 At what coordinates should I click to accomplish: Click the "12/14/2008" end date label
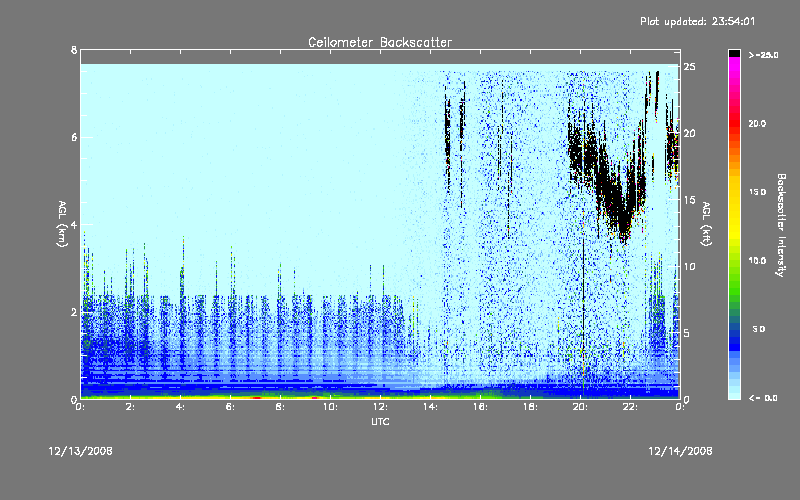(x=680, y=451)
